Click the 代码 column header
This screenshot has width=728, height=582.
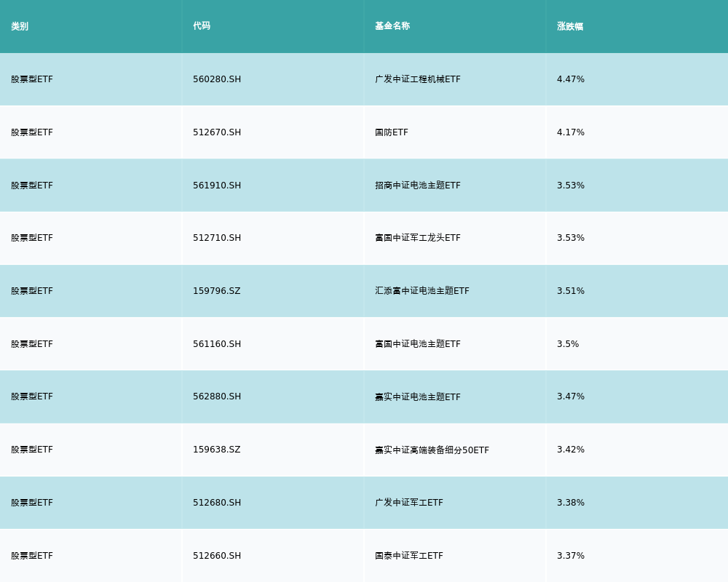tap(202, 26)
